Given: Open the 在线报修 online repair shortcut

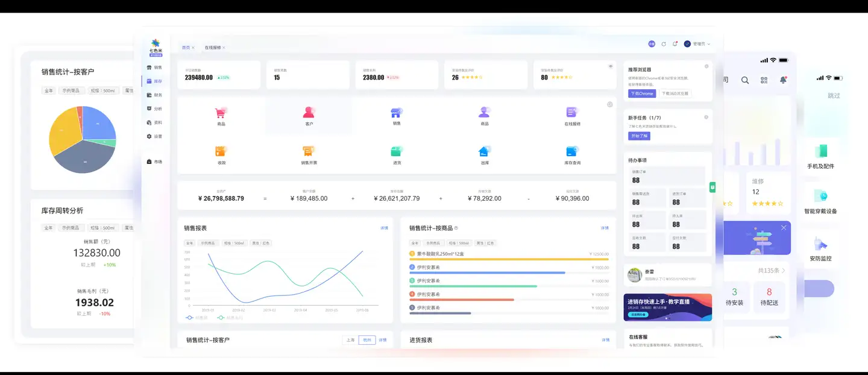Looking at the screenshot, I should tap(572, 113).
